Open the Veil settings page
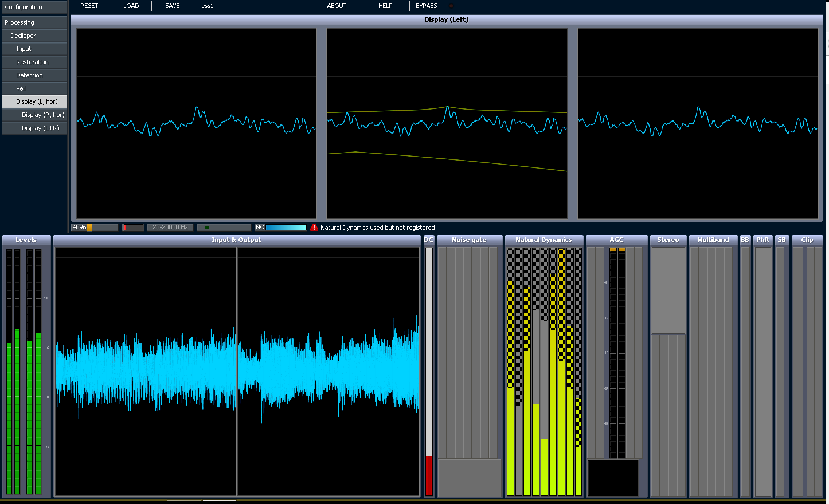 click(34, 88)
